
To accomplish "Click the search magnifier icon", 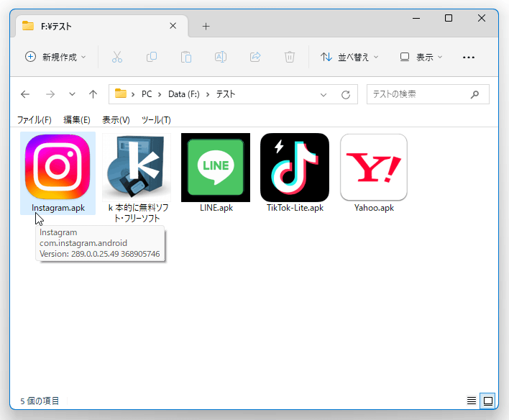I will (474, 94).
